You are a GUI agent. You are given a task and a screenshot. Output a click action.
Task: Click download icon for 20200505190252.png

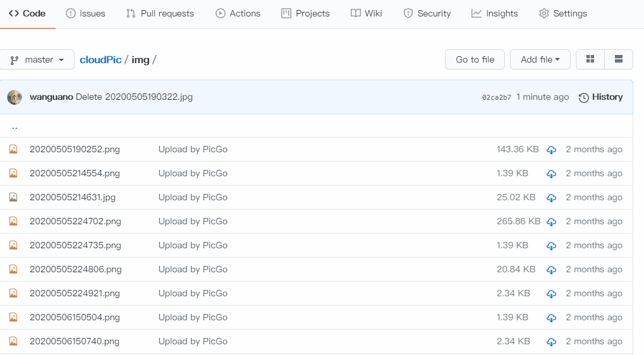click(x=551, y=150)
